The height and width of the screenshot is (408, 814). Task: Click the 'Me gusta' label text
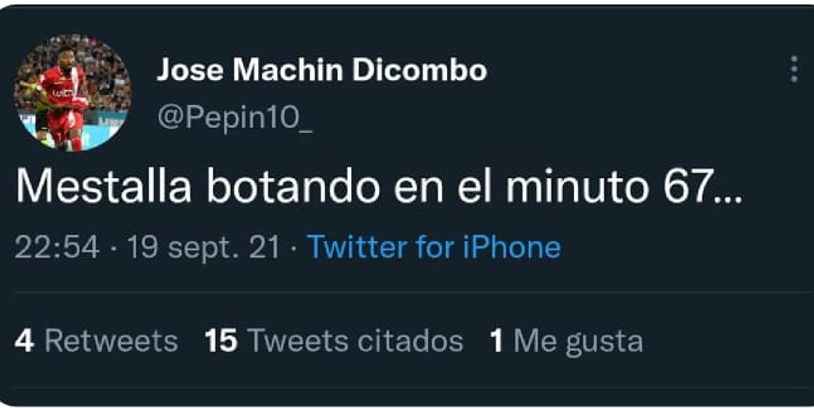(x=578, y=342)
